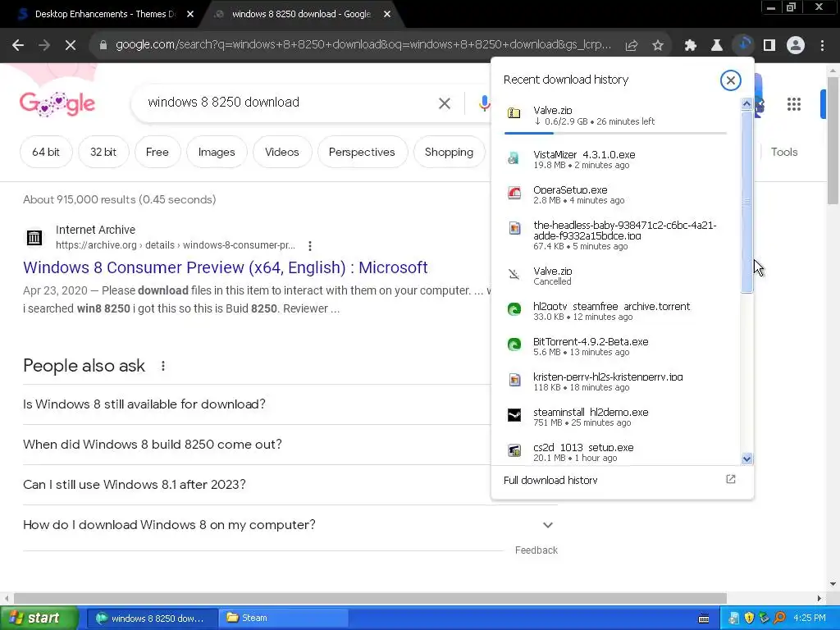Click the Google Valentine logo
The width and height of the screenshot is (840, 630).
(57, 103)
